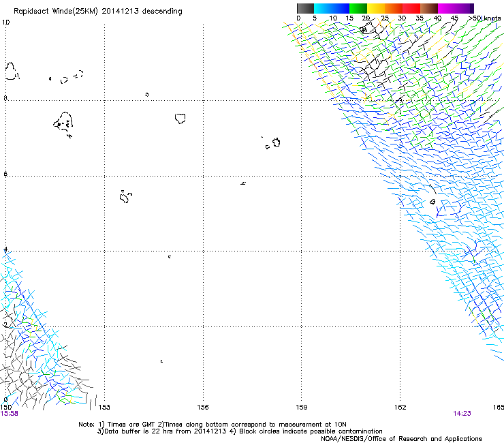Image resolution: width=504 pixels, height=443 pixels.
Task: Click the "45" legend scale label
Action: [x=454, y=18]
